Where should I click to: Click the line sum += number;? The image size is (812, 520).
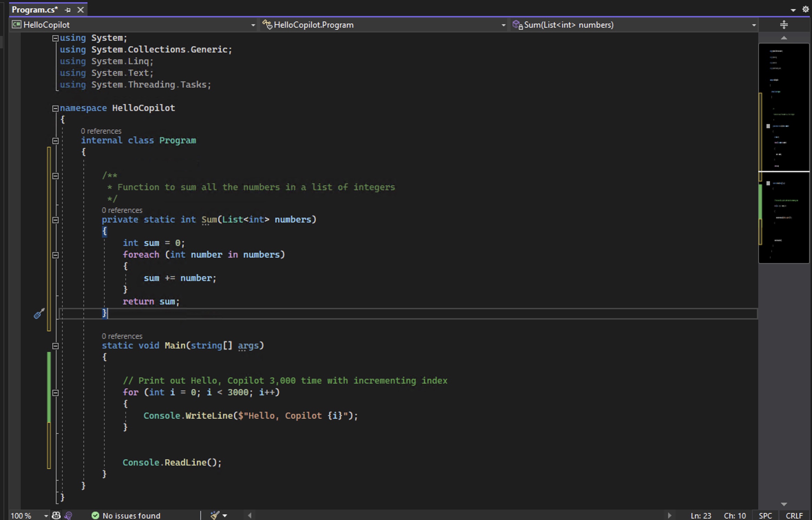(x=180, y=278)
